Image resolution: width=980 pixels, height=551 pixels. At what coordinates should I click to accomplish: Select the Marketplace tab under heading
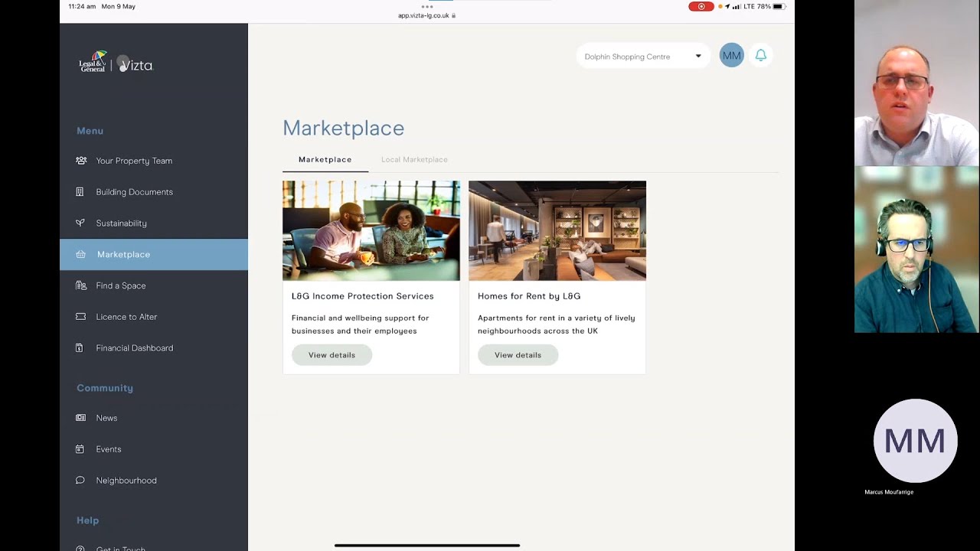(x=325, y=159)
